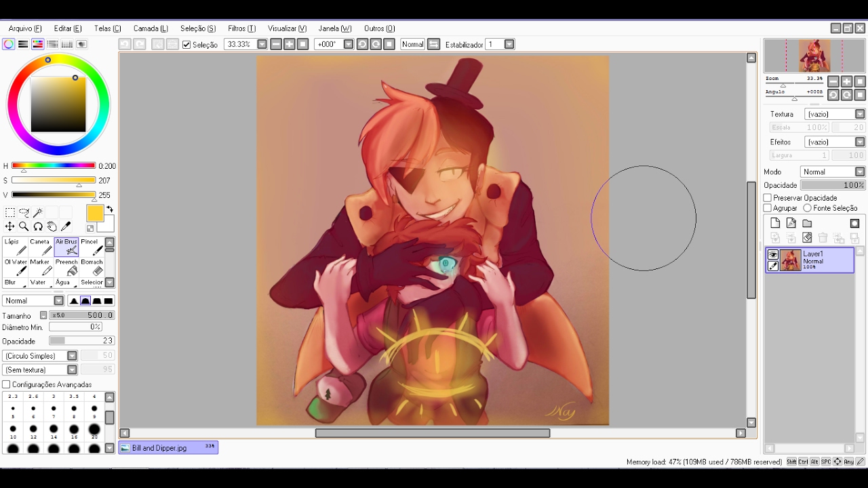This screenshot has width=868, height=488.
Task: Activate the hand pan tool
Action: 52,226
